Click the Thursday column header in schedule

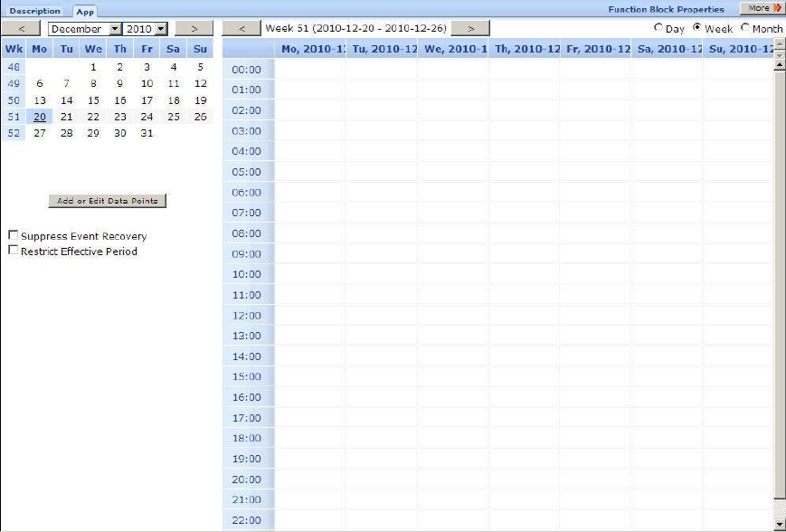(x=525, y=49)
